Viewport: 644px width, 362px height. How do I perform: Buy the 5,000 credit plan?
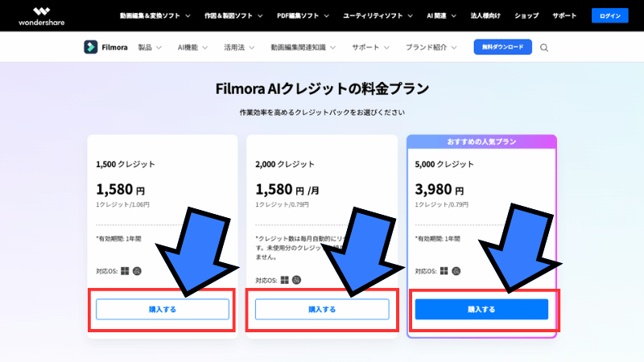(481, 309)
